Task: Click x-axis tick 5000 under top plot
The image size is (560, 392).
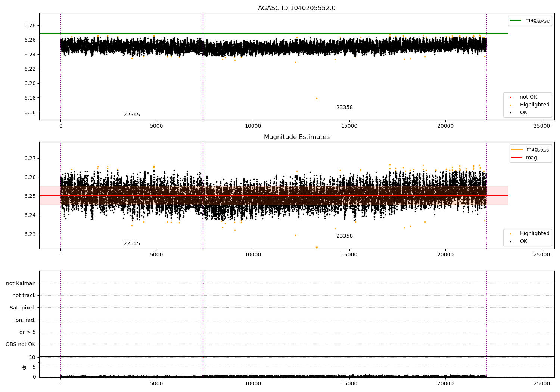Action: (156, 126)
